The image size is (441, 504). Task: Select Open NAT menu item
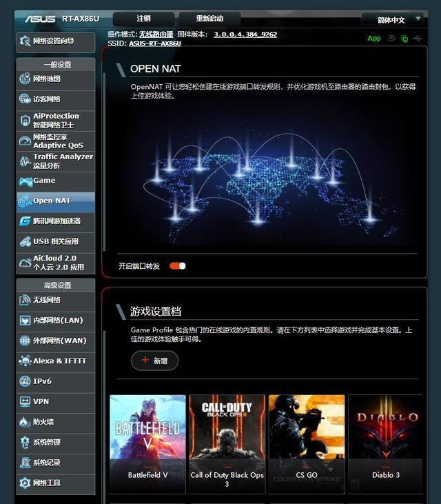point(56,202)
